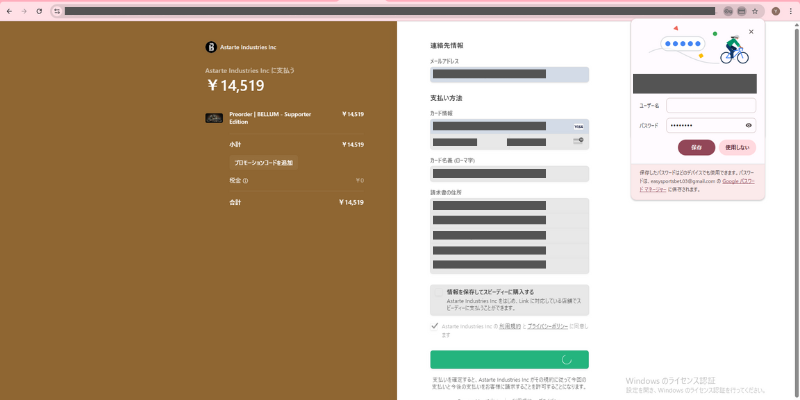This screenshot has width=800, height=400.
Task: Click the card security code field
Action: tap(549, 142)
